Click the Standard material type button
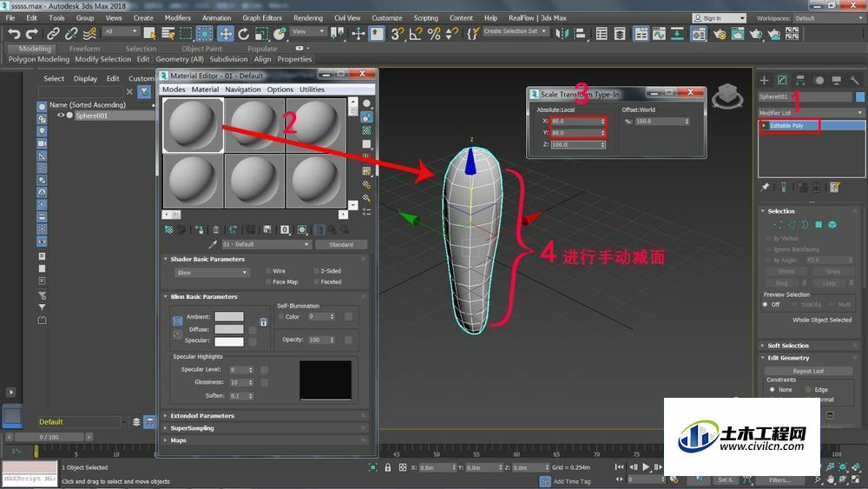Image resolution: width=868 pixels, height=489 pixels. [x=341, y=244]
